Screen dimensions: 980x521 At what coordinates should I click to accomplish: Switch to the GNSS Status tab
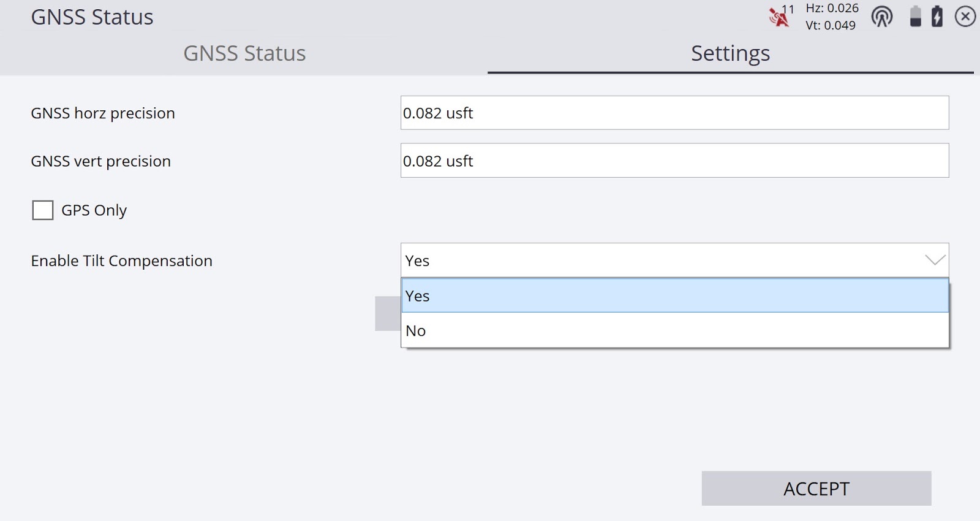tap(244, 53)
